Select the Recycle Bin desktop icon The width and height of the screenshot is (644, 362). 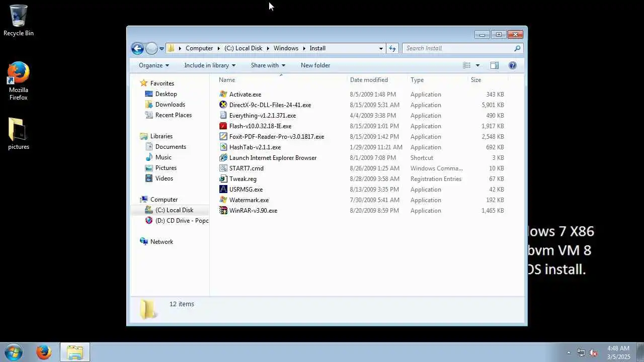[x=19, y=21]
